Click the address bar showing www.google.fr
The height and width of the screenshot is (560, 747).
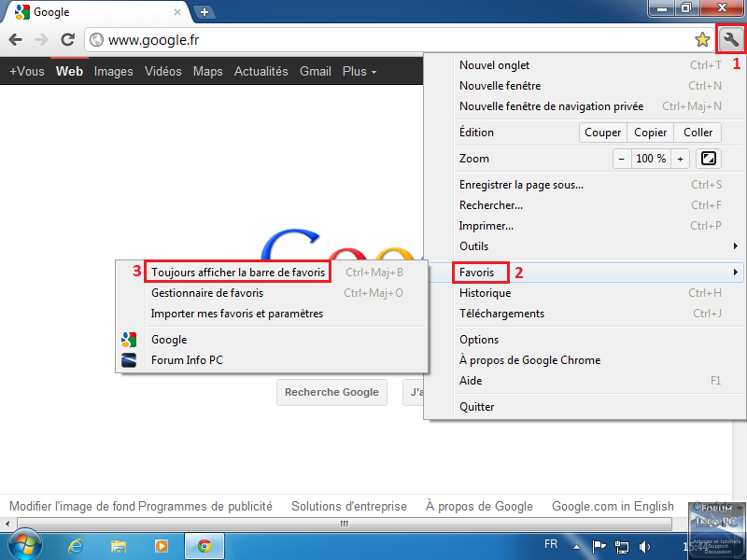(392, 40)
